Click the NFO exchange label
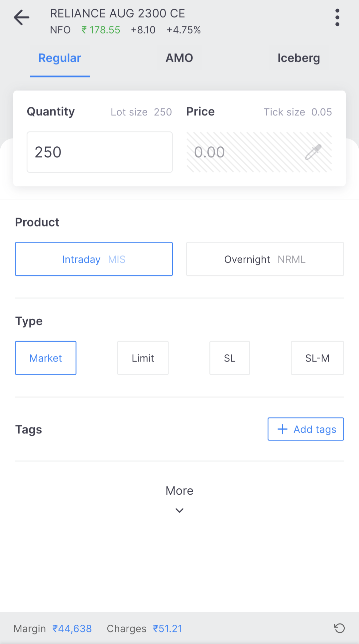This screenshot has height=644, width=359. point(60,30)
